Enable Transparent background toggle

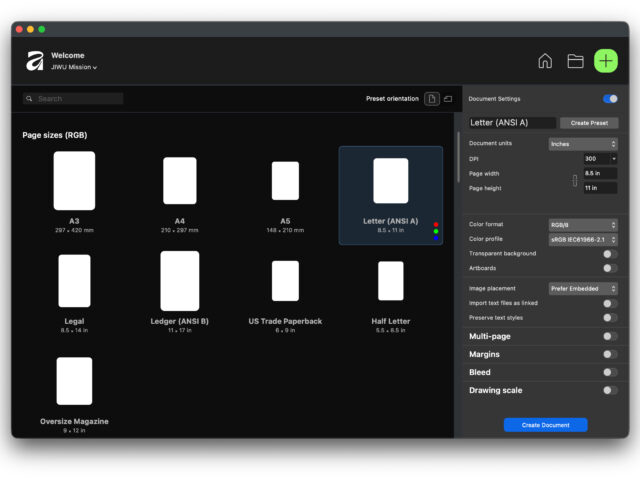click(x=609, y=254)
